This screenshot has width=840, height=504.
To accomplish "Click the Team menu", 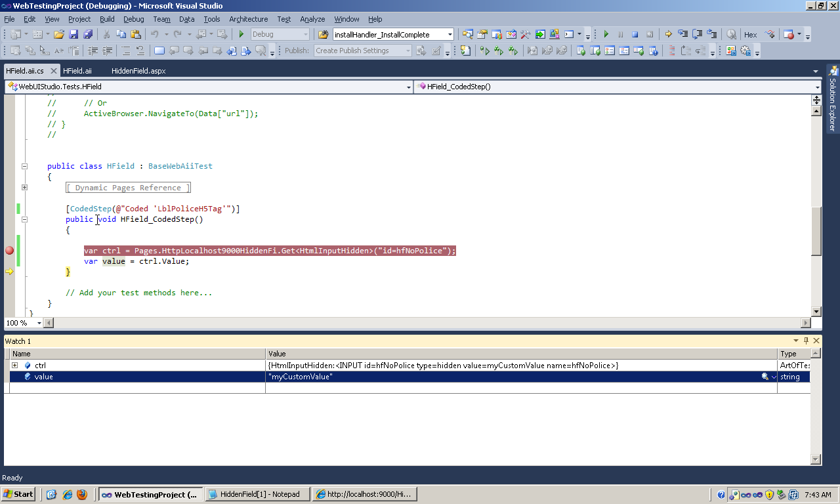I will [161, 19].
